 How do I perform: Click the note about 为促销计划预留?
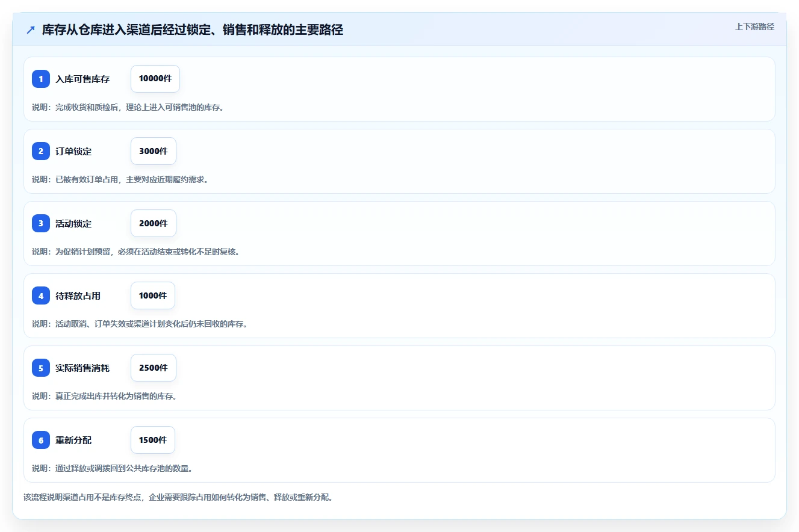click(x=135, y=252)
